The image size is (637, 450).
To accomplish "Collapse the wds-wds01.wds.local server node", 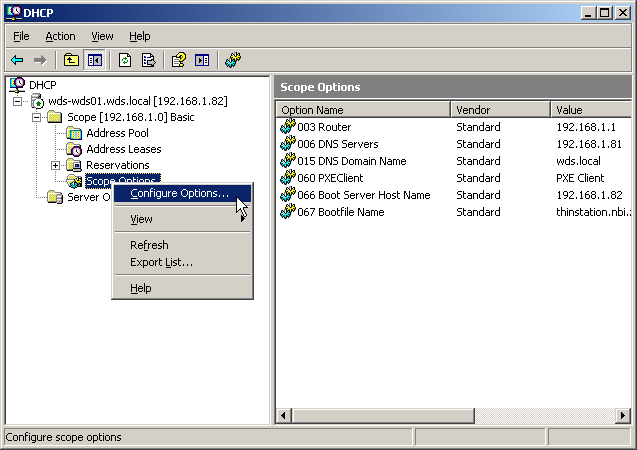I will [x=17, y=101].
